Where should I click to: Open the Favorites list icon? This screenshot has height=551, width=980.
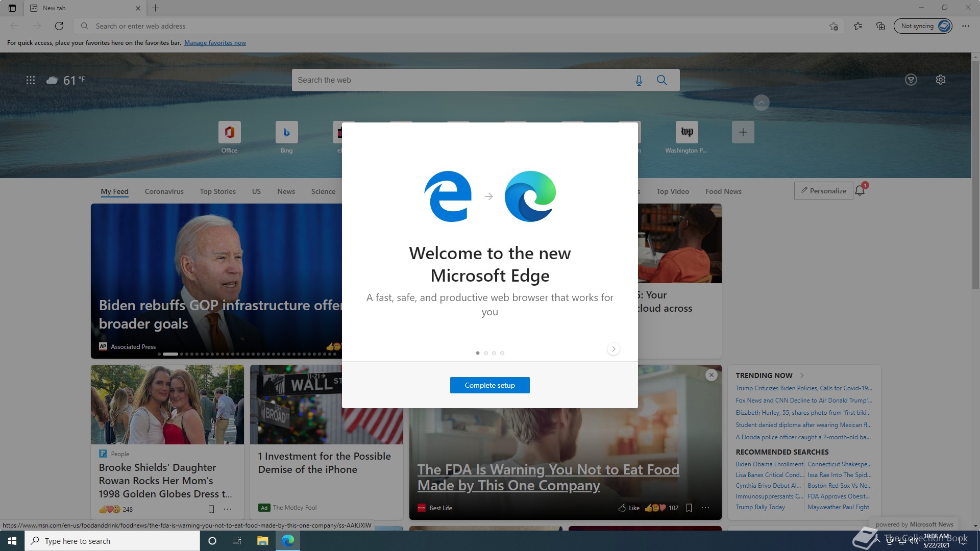coord(858,26)
